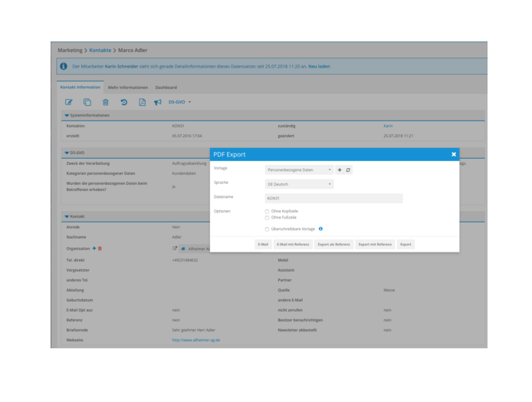532x402 pixels.
Task: Click the Messe value for Quelle
Action: tap(389, 290)
